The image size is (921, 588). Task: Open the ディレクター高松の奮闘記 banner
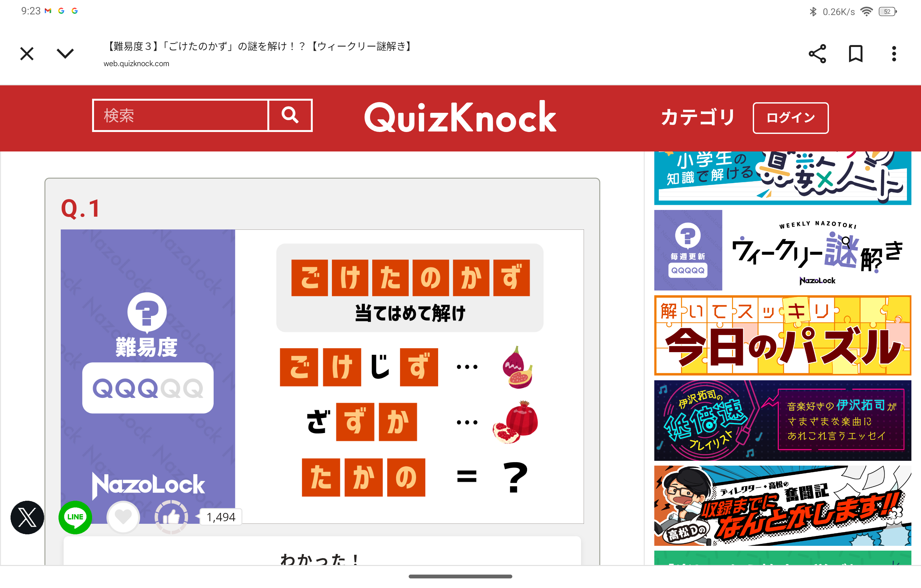(783, 506)
